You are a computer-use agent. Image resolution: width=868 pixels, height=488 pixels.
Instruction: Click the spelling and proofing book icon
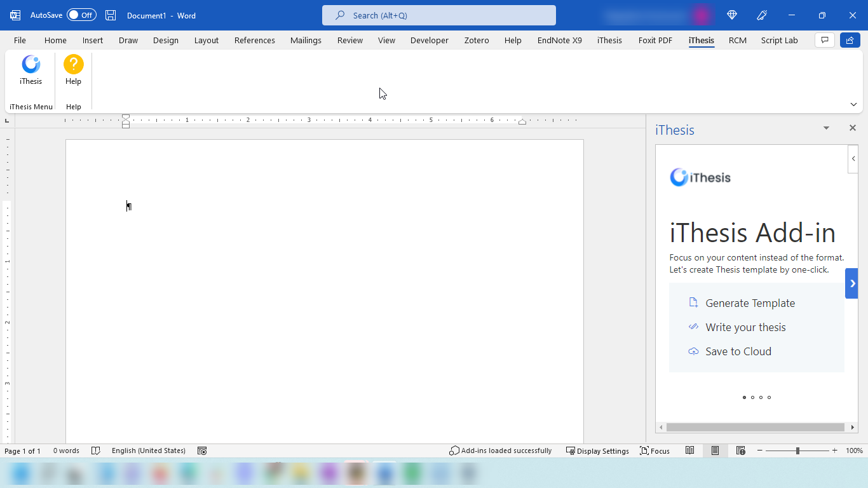pos(96,451)
